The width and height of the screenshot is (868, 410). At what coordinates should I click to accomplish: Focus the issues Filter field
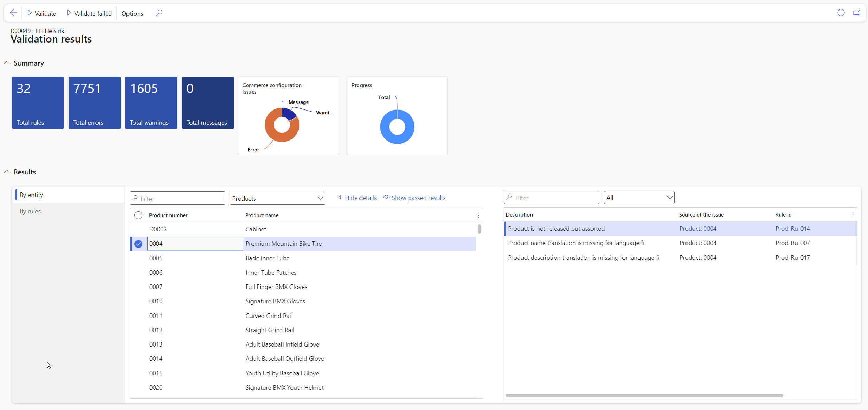pos(551,197)
